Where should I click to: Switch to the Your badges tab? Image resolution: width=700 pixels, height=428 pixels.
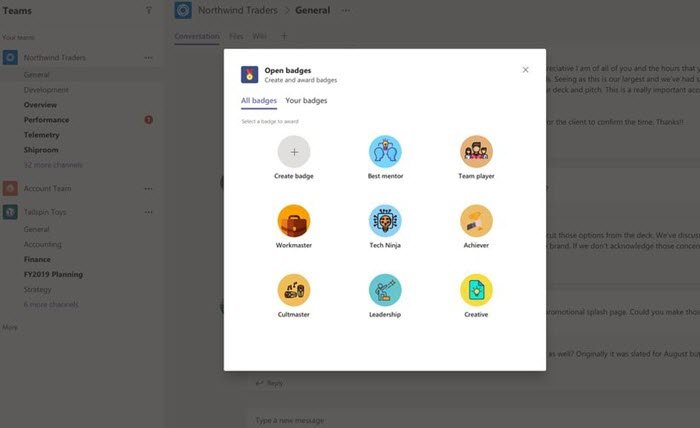coord(306,100)
